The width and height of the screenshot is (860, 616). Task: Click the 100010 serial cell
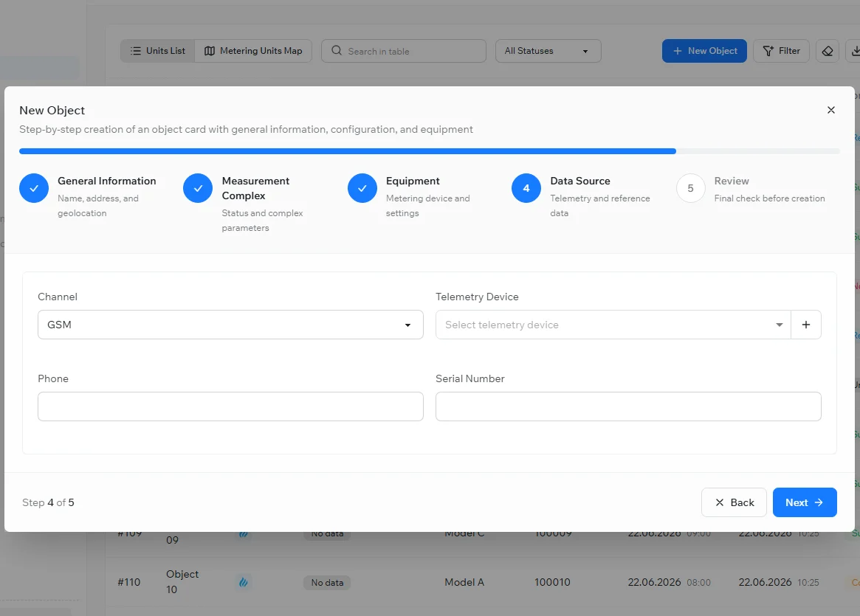[552, 582]
